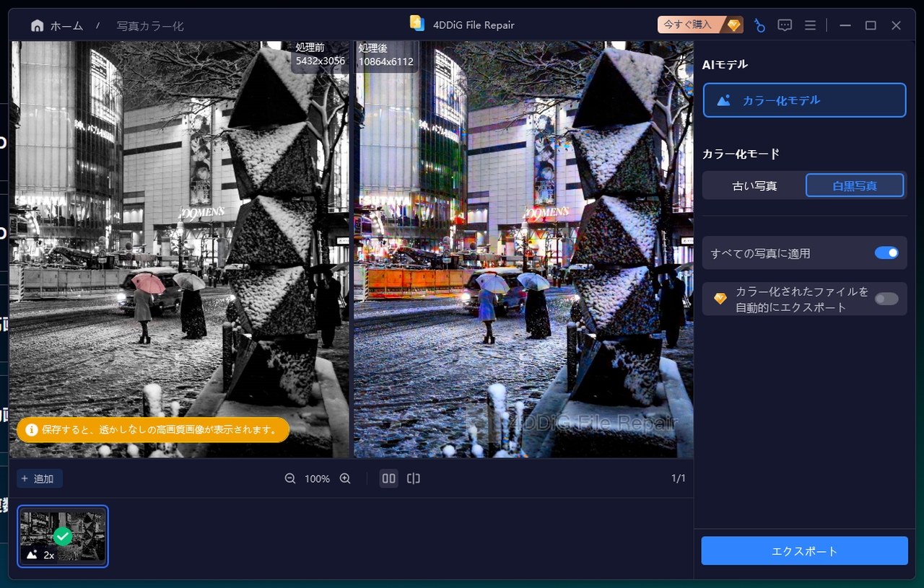Click the 1/1 page counter
The image size is (924, 588).
(x=679, y=478)
